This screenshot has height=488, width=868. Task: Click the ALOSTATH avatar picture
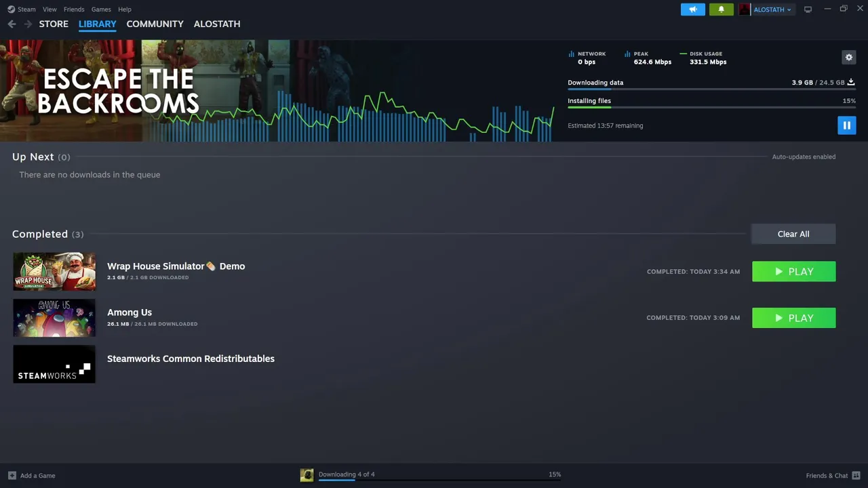745,9
